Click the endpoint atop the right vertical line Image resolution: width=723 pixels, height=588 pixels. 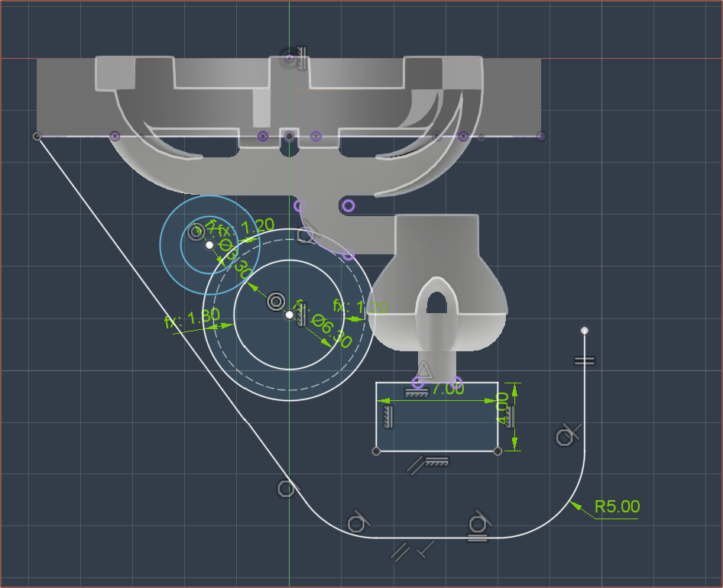[585, 331]
